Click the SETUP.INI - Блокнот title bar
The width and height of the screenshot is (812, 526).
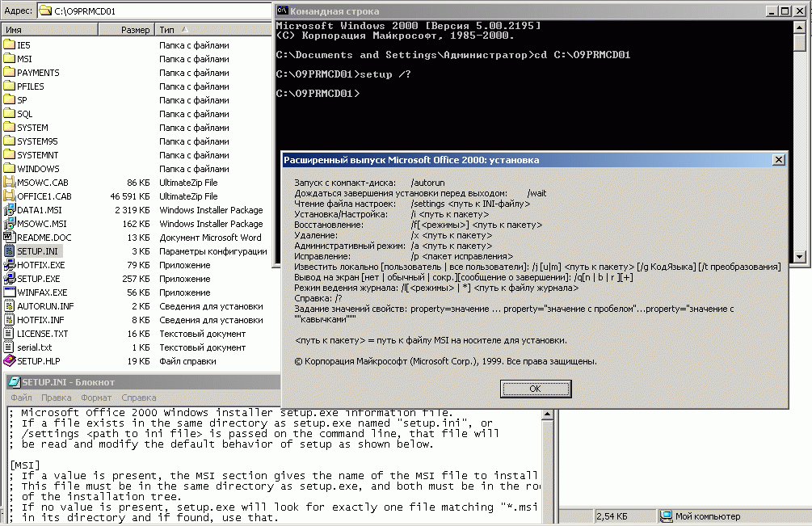coord(145,382)
